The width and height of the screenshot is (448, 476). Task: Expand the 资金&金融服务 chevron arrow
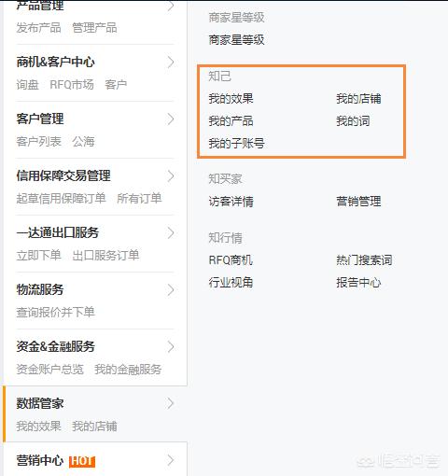[x=171, y=347]
